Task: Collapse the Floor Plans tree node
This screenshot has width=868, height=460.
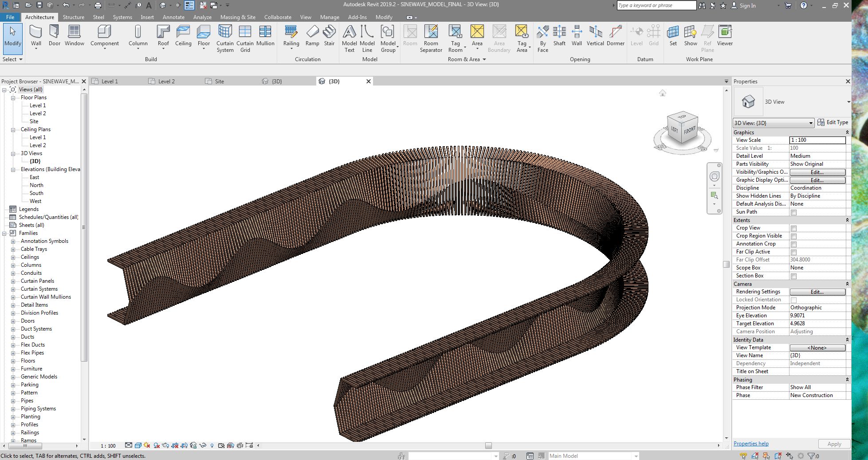Action: coord(13,97)
